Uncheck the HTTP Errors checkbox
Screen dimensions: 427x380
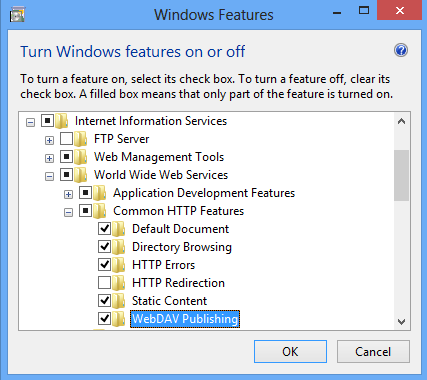point(104,264)
